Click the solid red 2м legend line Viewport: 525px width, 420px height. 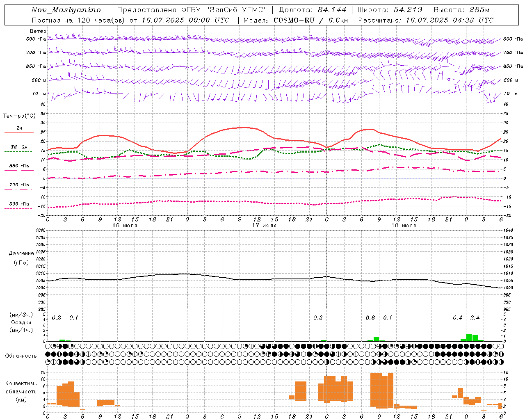(19, 133)
